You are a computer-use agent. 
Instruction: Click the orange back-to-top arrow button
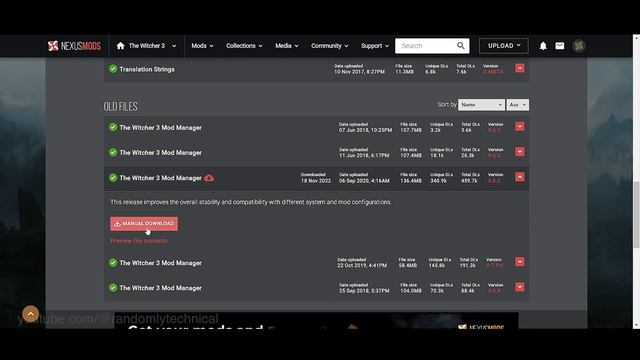pos(31,314)
